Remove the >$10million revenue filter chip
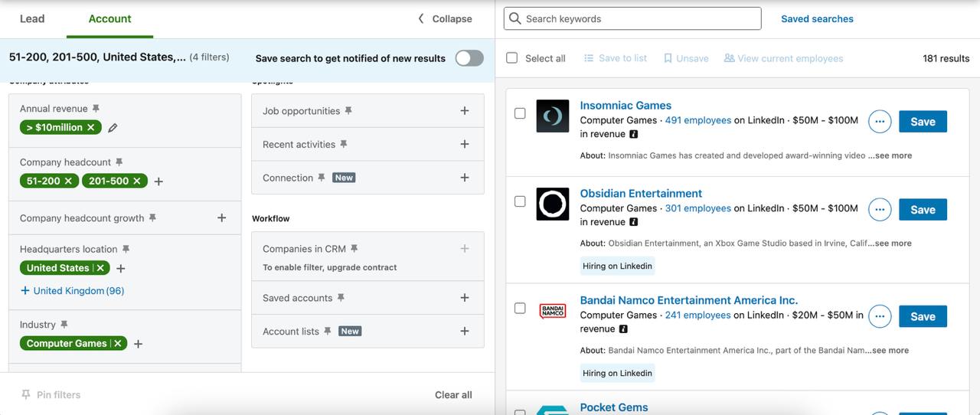 pos(90,128)
